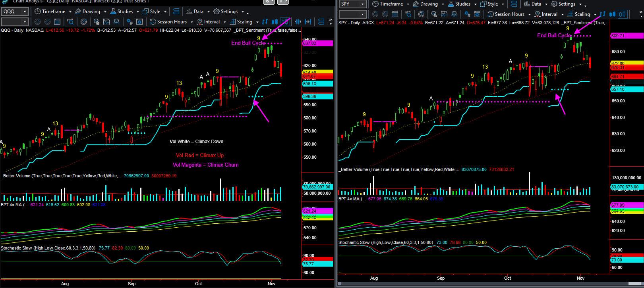Switch QQQ chart to OHLC bar type
The height and width of the screenshot is (288, 644).
265,22
